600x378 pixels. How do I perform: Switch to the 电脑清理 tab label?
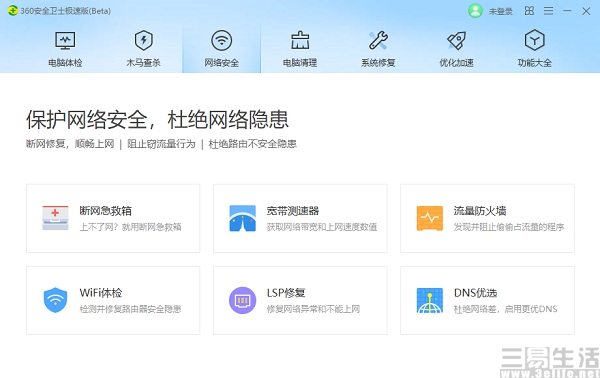[300, 63]
